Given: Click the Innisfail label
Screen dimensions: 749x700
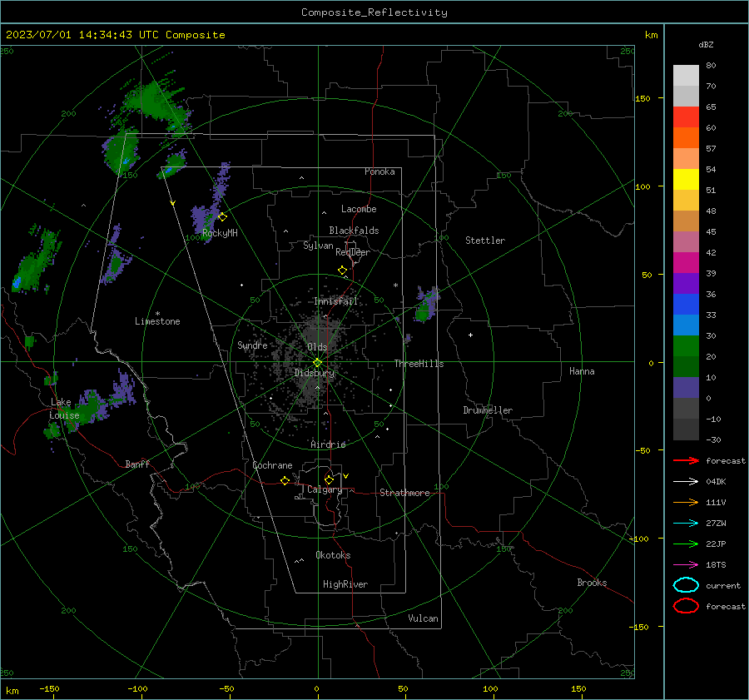Looking at the screenshot, I should tap(336, 301).
